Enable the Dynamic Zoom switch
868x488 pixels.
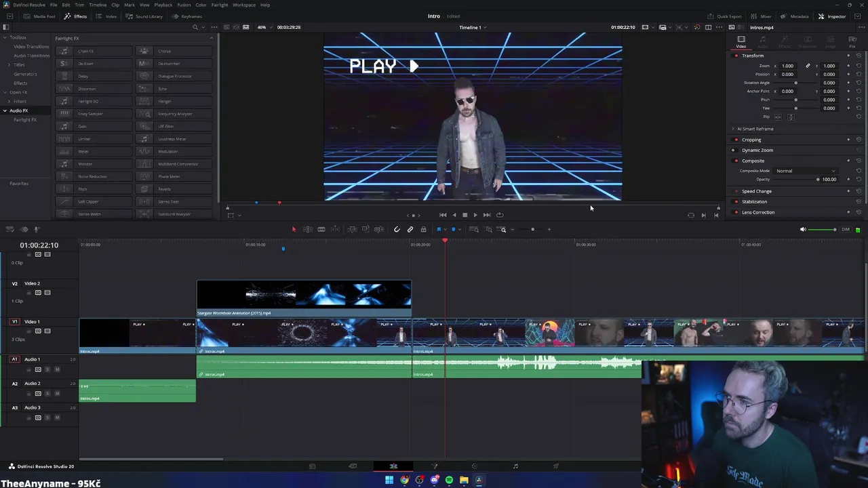click(733, 150)
